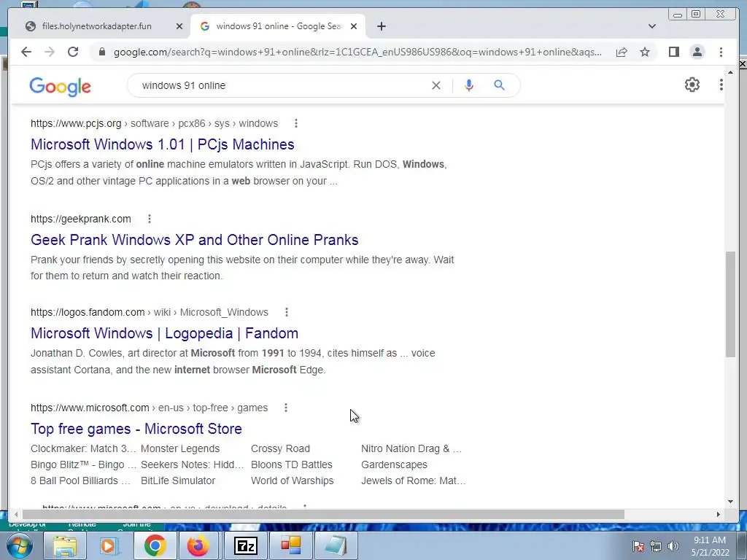Click Clockmaker: Match 3 sitelink
This screenshot has height=560, width=747.
(83, 448)
